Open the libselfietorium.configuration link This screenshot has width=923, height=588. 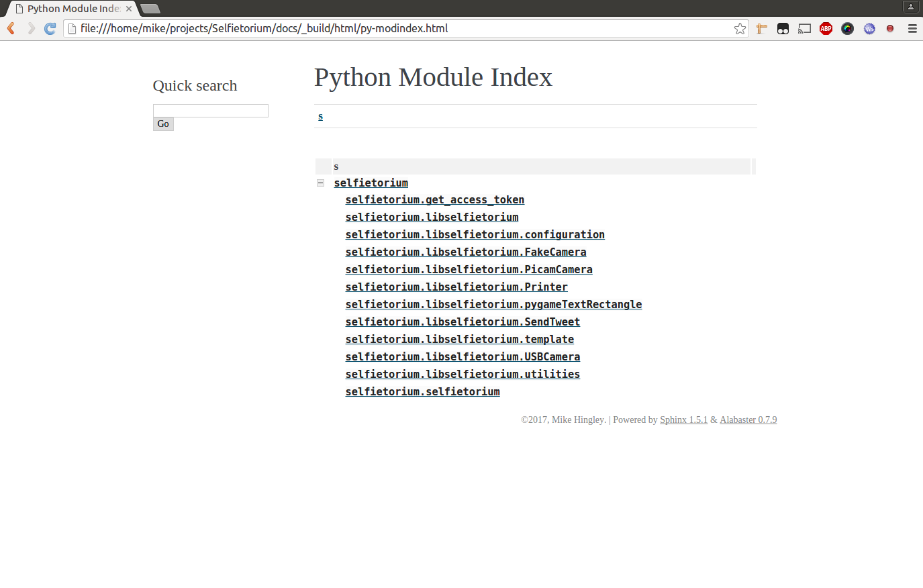pyautogui.click(x=475, y=235)
